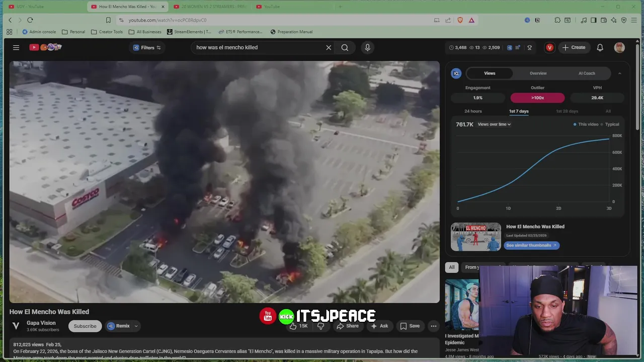Open more actions three-dot menu
The height and width of the screenshot is (362, 644).
[433, 326]
